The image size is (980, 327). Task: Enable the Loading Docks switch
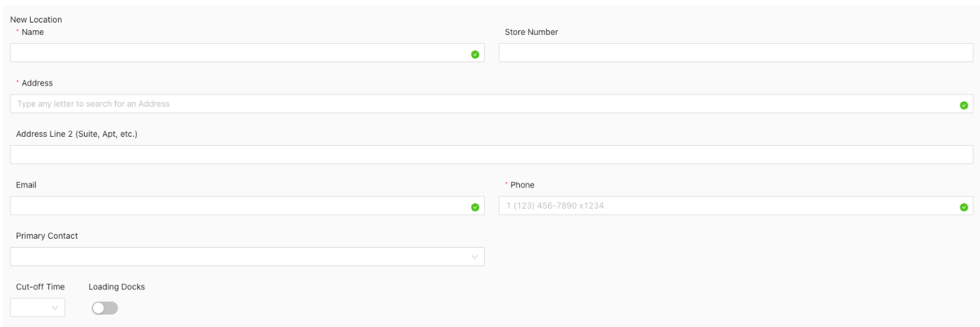pyautogui.click(x=105, y=309)
